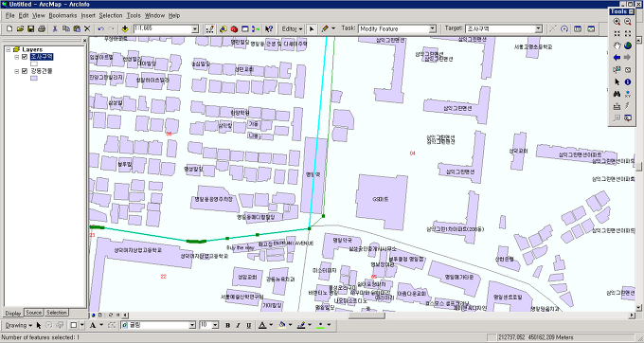Open the Target layer dropdown

click(539, 29)
